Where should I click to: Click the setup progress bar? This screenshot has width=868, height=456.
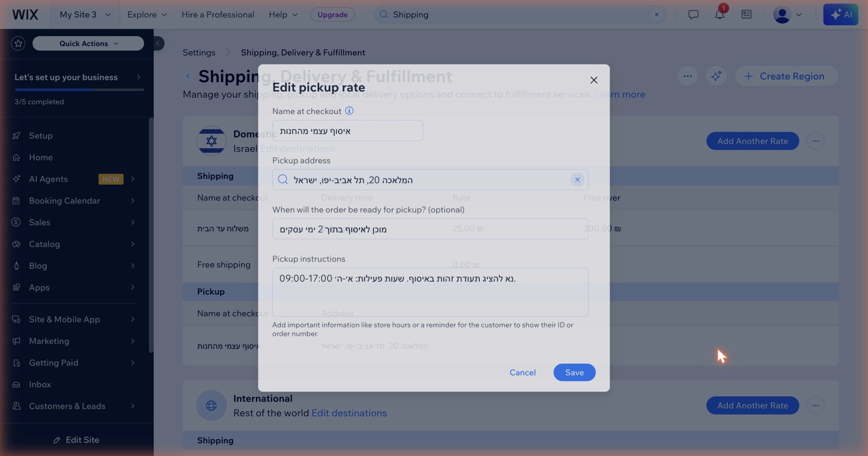coord(79,90)
